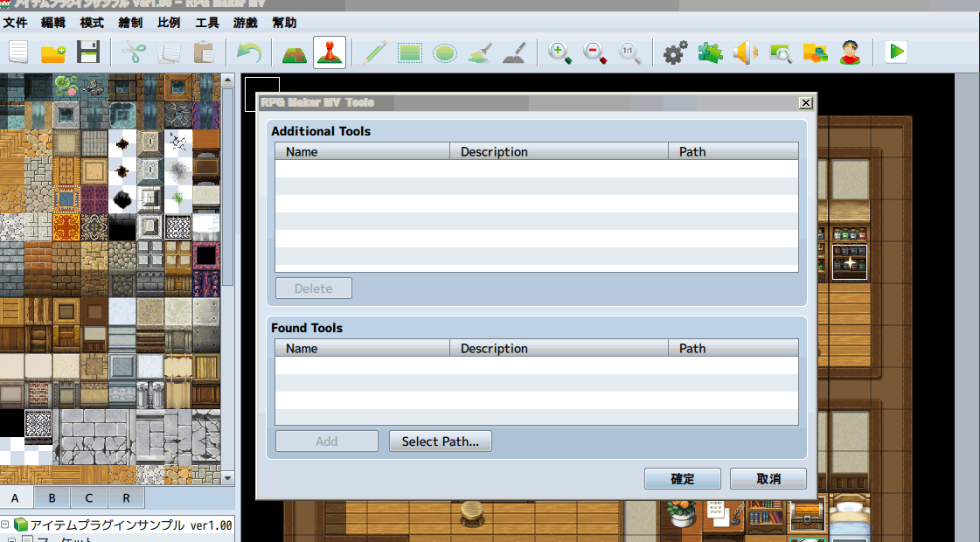Open the 模式 menu
This screenshot has width=980, height=542.
coord(92,23)
